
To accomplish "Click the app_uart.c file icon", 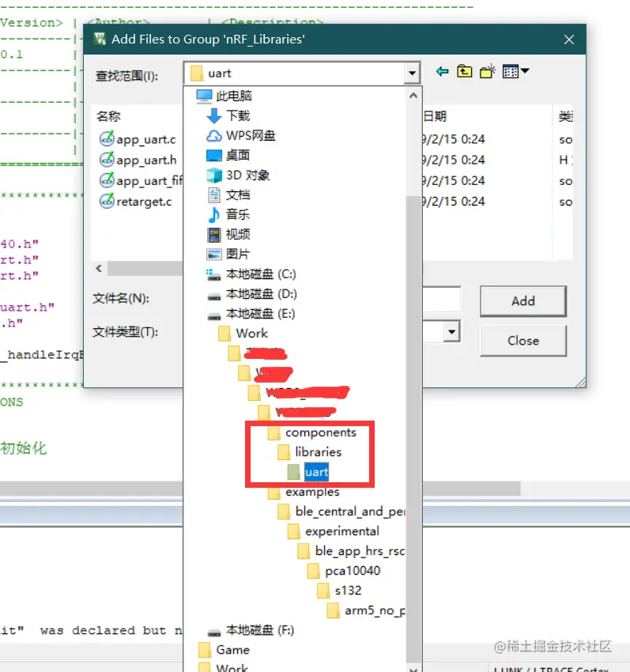I will pyautogui.click(x=107, y=139).
